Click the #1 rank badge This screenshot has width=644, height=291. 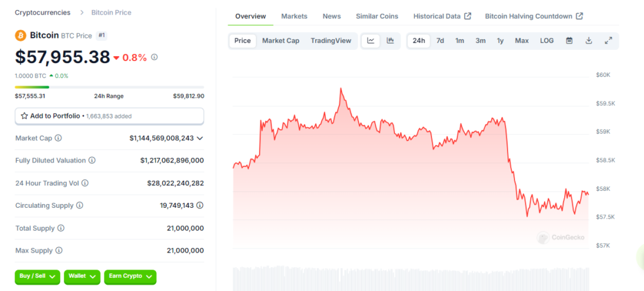(102, 36)
